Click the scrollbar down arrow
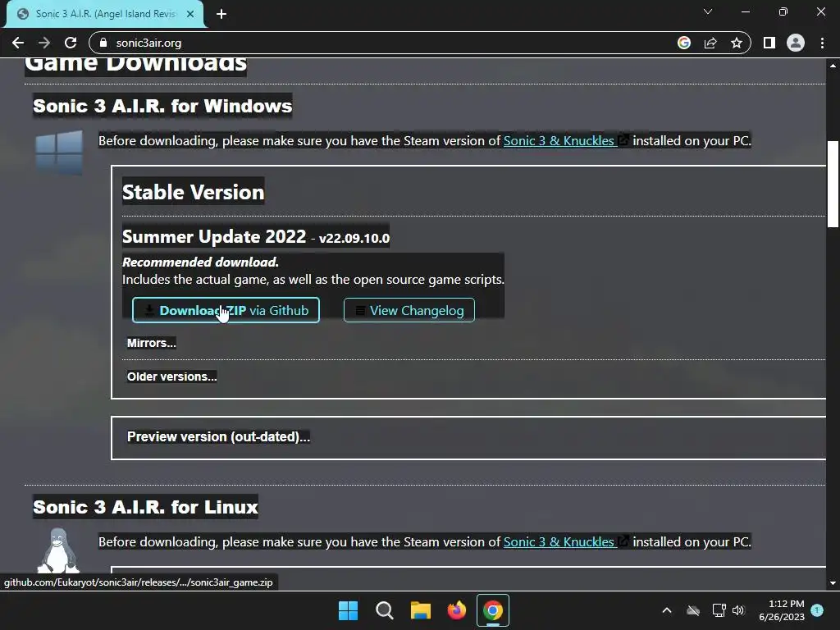This screenshot has width=840, height=630. 833,583
